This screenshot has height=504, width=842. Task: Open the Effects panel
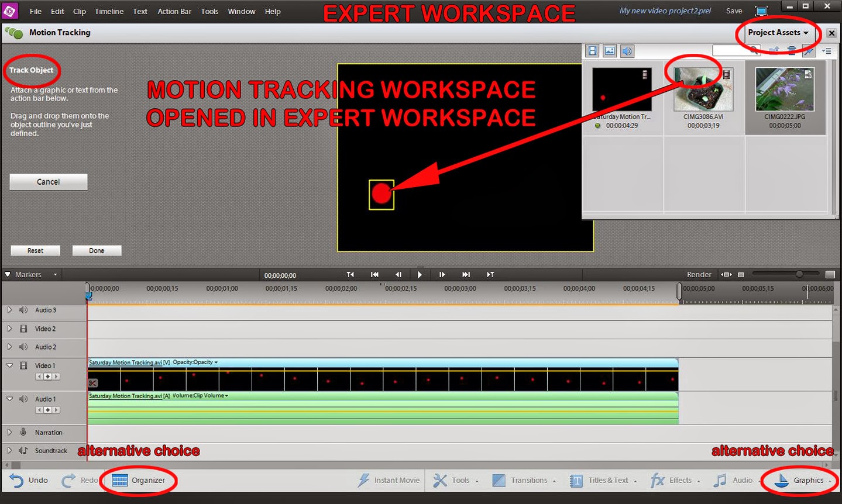click(676, 480)
